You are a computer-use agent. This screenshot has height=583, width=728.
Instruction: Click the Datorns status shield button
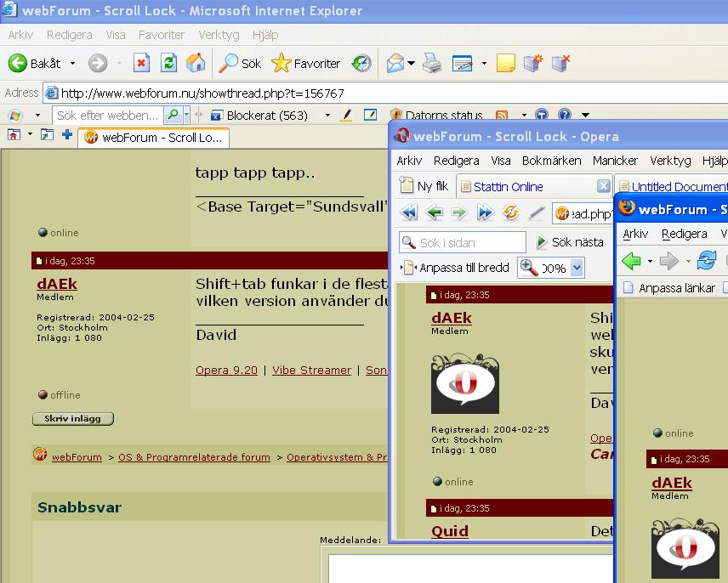pos(436,115)
